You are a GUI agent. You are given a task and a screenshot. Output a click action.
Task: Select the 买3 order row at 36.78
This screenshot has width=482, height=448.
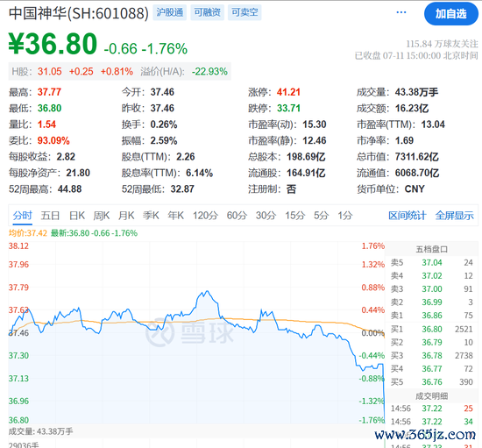431,356
